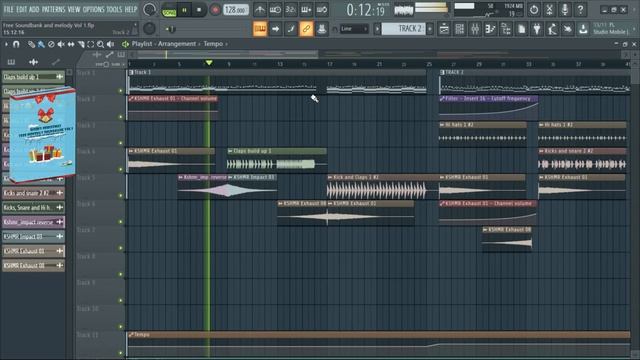Select the paint brush tool
The height and width of the screenshot is (360, 640).
[x=41, y=44]
